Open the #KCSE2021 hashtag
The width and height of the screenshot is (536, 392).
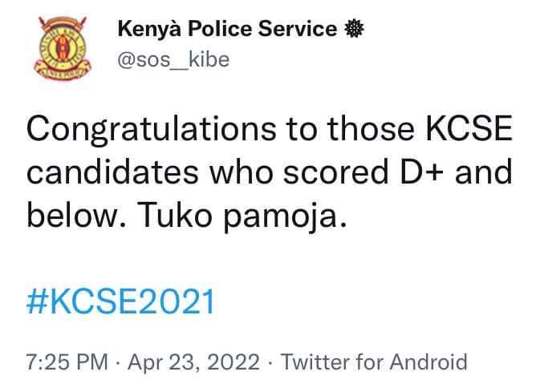(x=120, y=301)
